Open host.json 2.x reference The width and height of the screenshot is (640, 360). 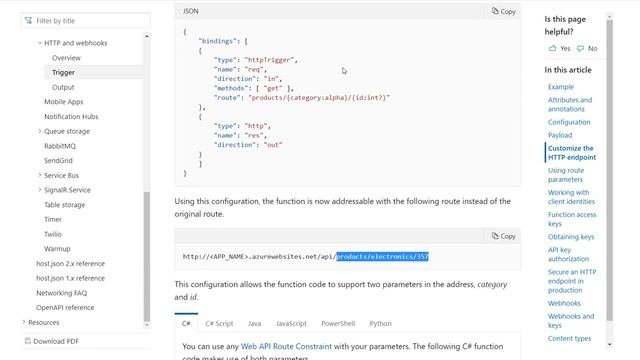70,263
